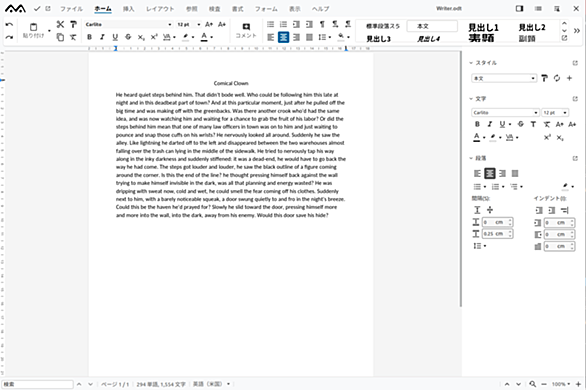Click the ribbon highlight color marker
Image resolution: width=586 pixels, height=390 pixels.
point(185,37)
